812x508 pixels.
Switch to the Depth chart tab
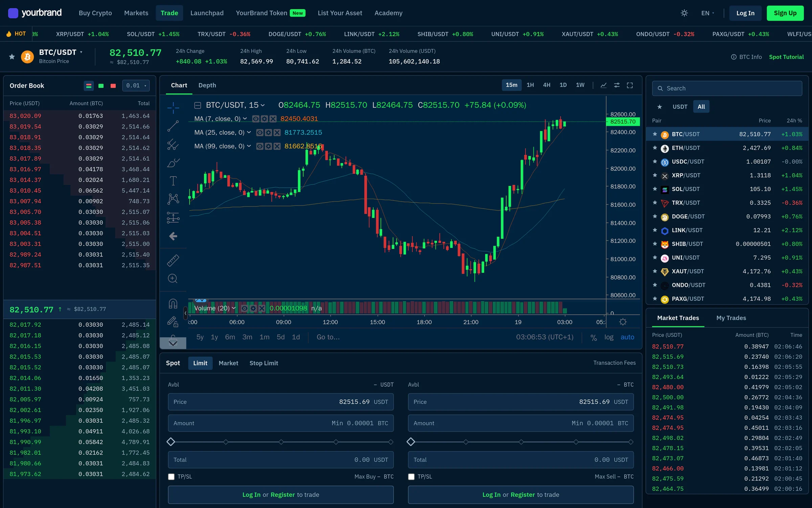[207, 85]
